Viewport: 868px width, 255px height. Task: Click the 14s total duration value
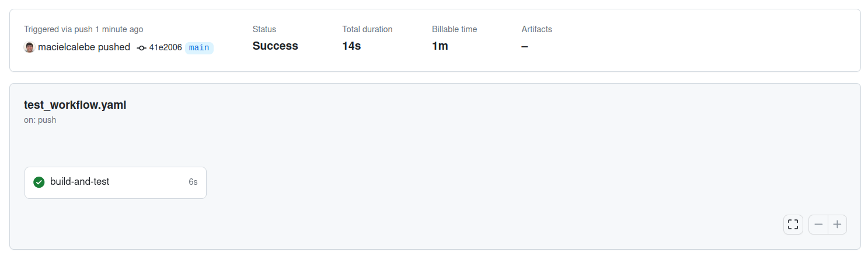pyautogui.click(x=351, y=46)
